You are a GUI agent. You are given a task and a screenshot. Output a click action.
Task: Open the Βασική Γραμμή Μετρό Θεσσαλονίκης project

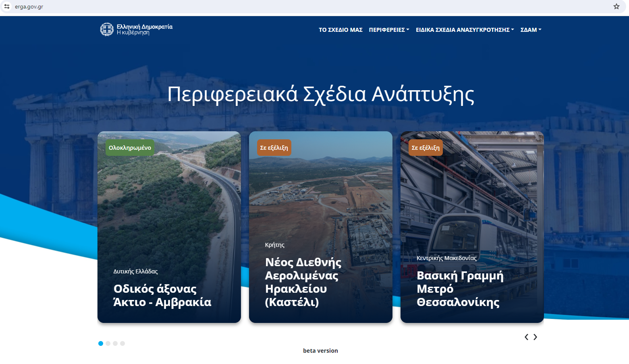point(460,289)
